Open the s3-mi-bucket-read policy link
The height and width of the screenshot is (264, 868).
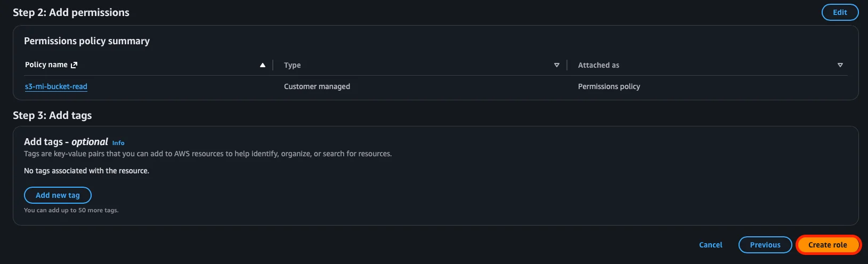click(56, 86)
